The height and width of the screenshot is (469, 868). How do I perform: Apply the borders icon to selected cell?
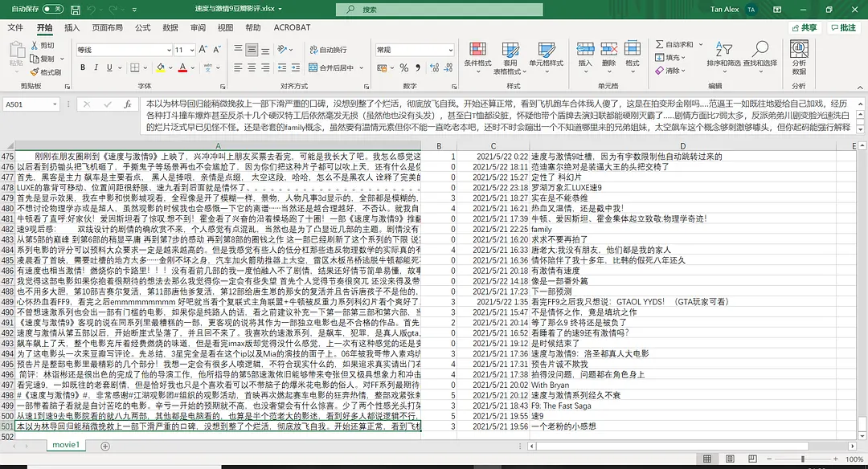pos(135,67)
